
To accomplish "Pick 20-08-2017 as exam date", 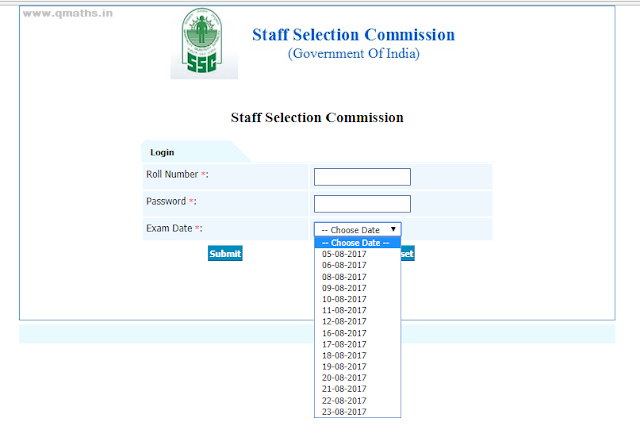I will (x=358, y=378).
